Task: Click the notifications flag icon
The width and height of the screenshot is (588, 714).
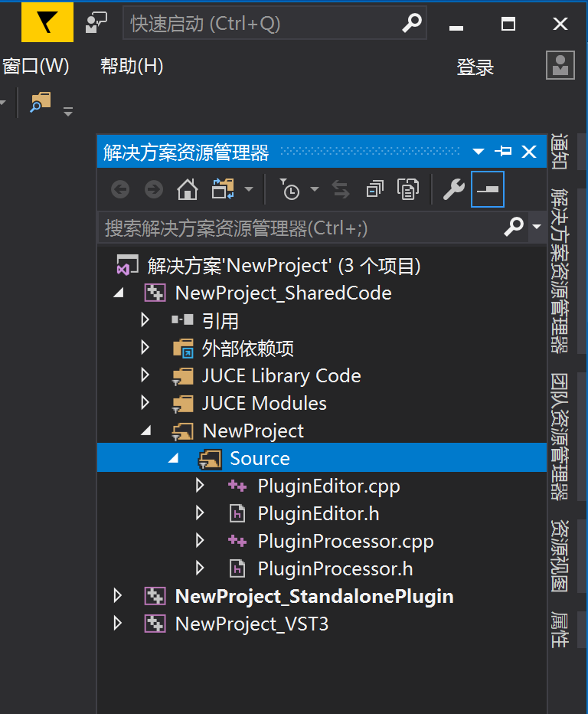Action: 47,24
